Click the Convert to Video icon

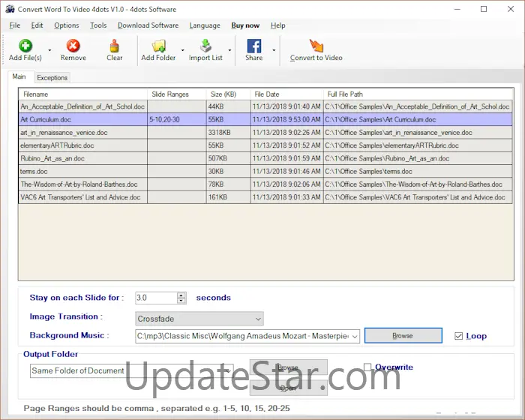point(316,46)
